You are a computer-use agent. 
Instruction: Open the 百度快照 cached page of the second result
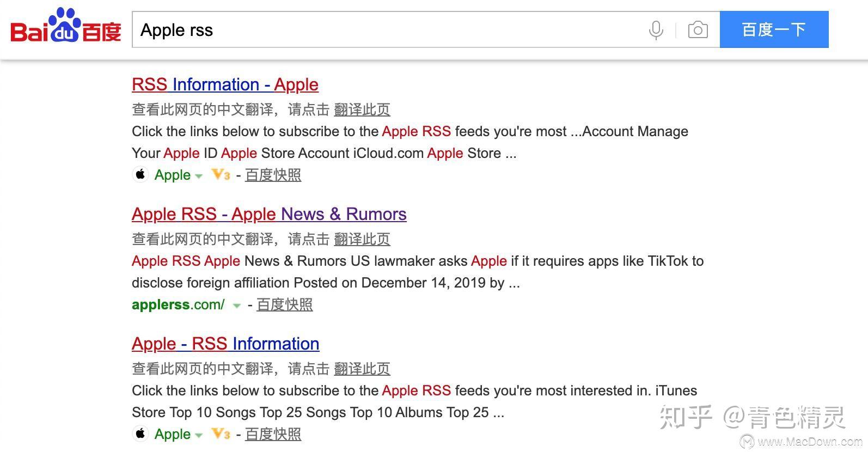(284, 304)
